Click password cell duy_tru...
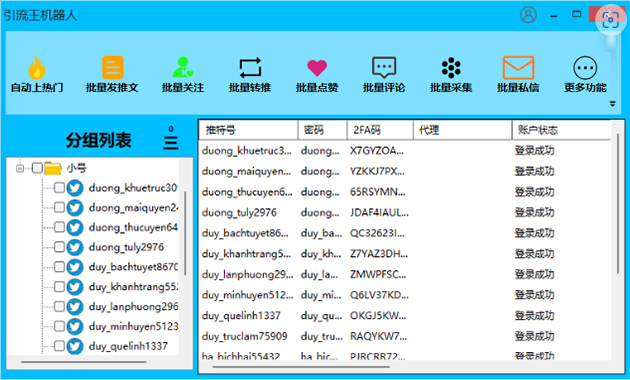 pos(321,336)
